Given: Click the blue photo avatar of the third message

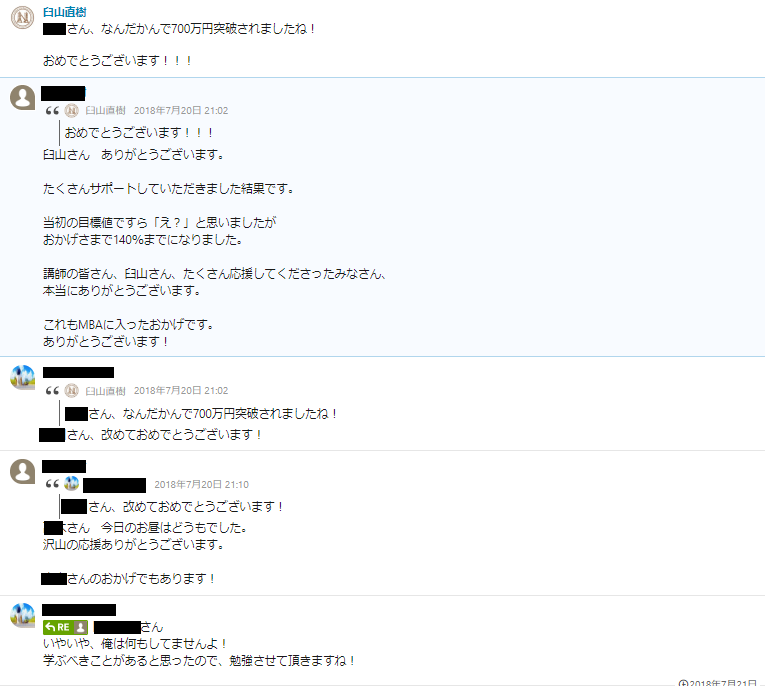Looking at the screenshot, I should coord(22,377).
